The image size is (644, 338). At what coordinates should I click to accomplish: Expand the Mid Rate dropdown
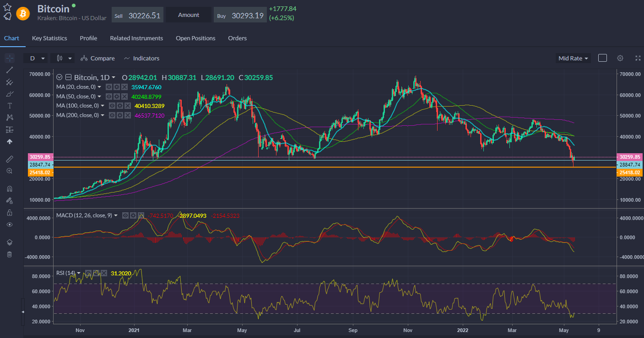click(x=574, y=58)
